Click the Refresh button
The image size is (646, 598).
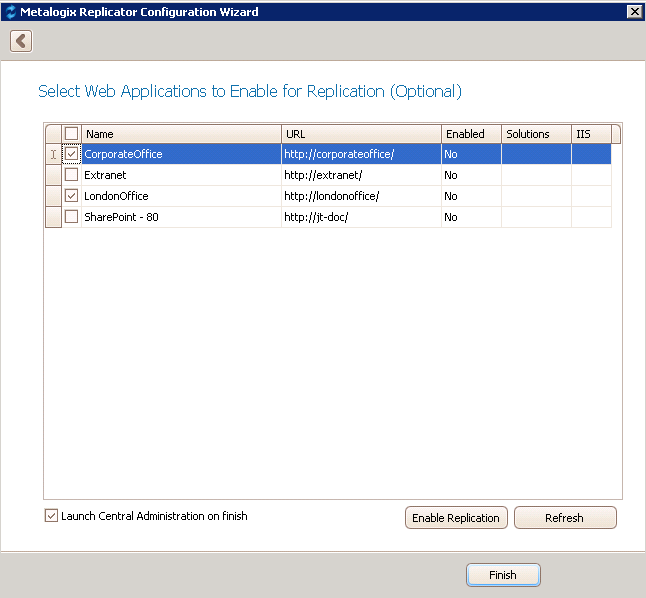[565, 518]
